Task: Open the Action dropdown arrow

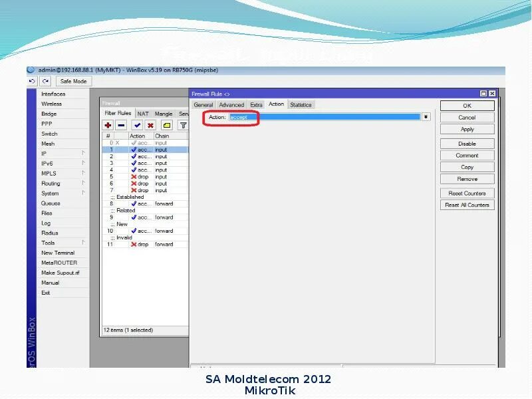Action: click(426, 117)
